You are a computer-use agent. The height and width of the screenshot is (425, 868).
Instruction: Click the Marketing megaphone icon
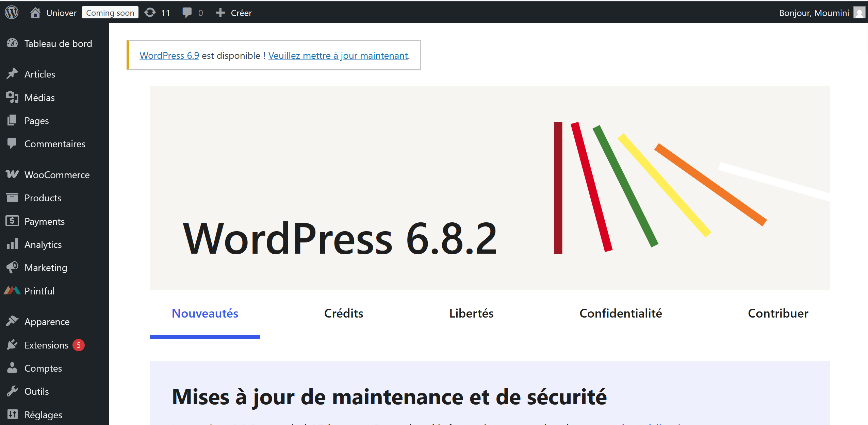12,267
